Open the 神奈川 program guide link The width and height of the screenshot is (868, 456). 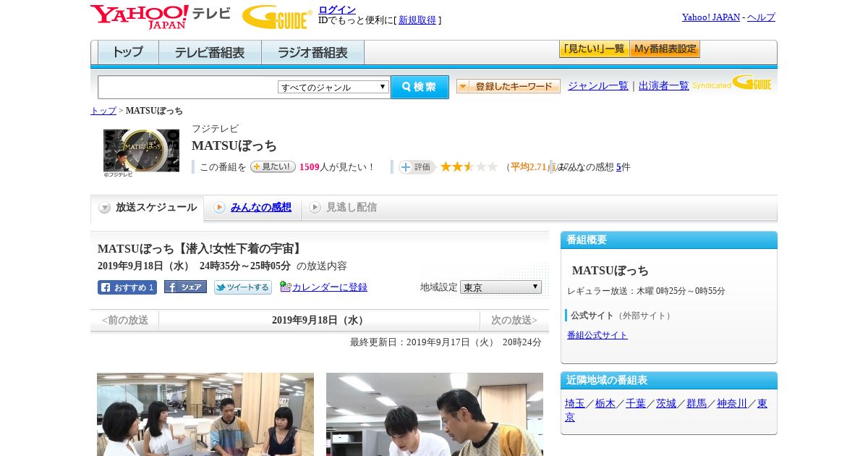[x=732, y=404]
